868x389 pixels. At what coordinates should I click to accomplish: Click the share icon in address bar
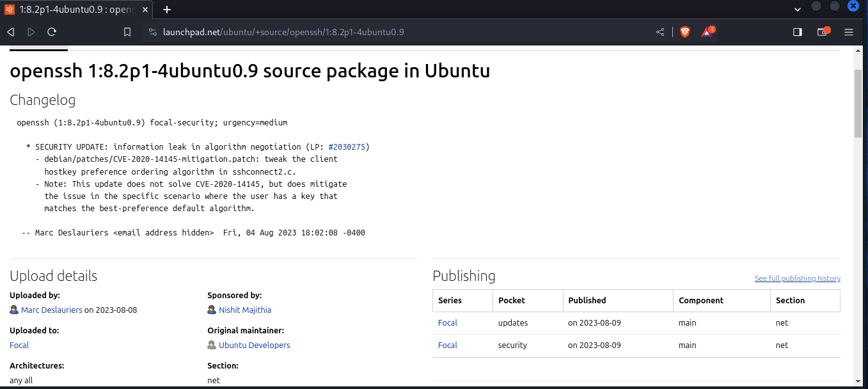point(660,32)
